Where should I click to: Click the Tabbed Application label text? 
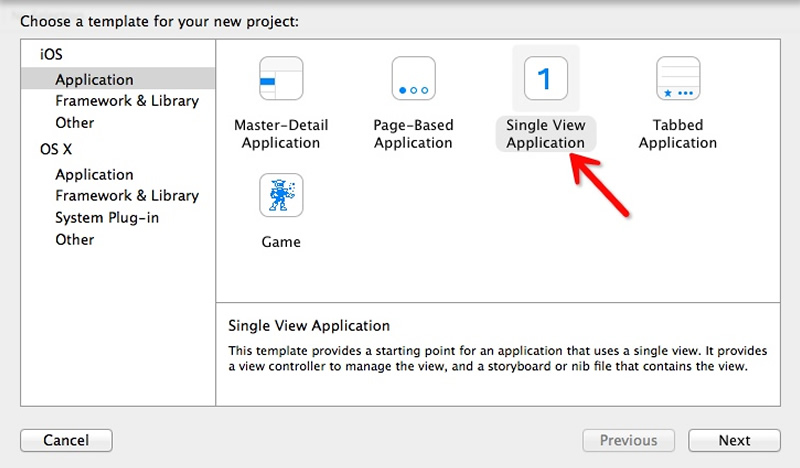point(678,134)
